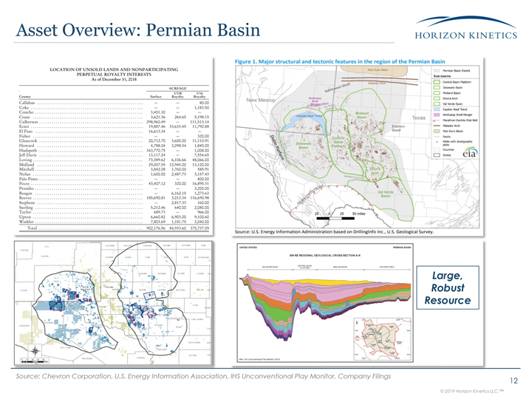Click the 'Asset Overview: Permian Basin' title
This screenshot has width=532, height=399.
click(x=137, y=31)
